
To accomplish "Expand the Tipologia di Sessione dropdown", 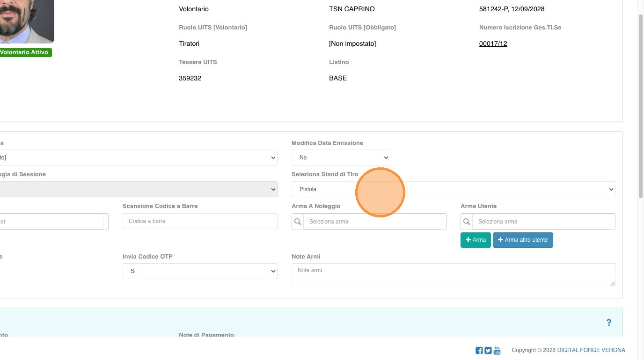I will coord(138,189).
